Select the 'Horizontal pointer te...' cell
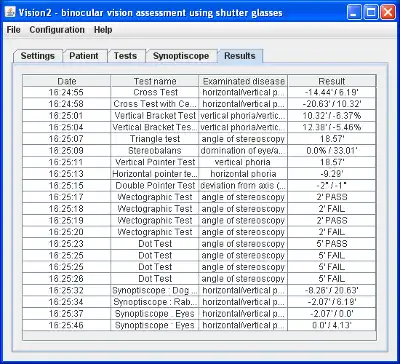Screen dimensions: 400x364 [x=155, y=174]
